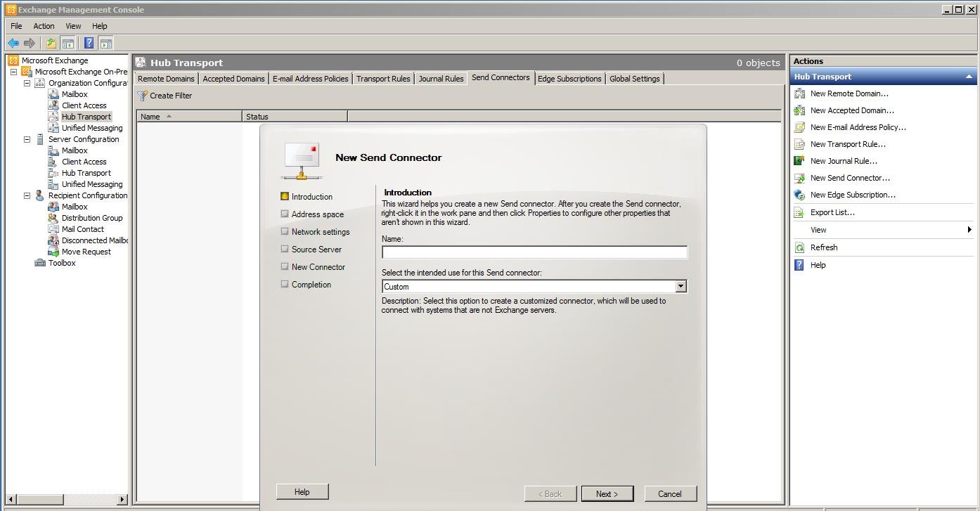Open the intended use Custom dropdown
The image size is (980, 511).
point(681,286)
